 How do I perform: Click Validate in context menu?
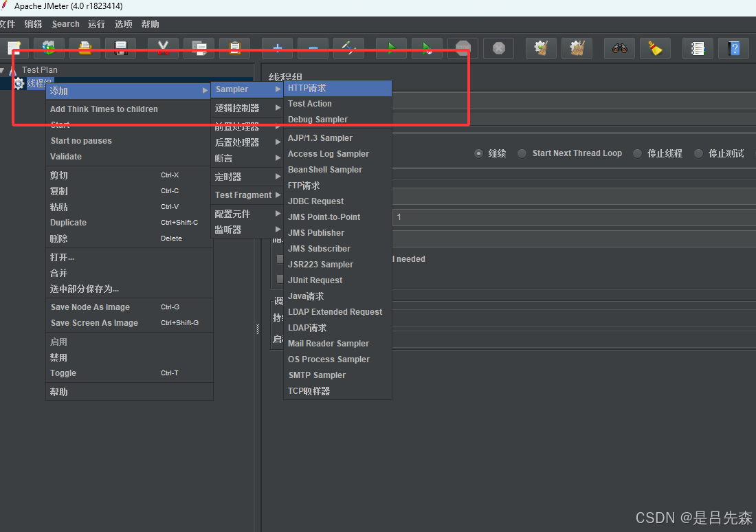click(129, 157)
